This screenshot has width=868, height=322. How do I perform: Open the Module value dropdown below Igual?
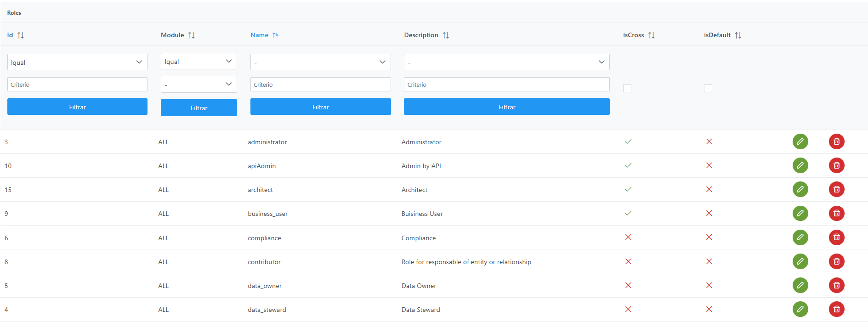click(x=199, y=85)
